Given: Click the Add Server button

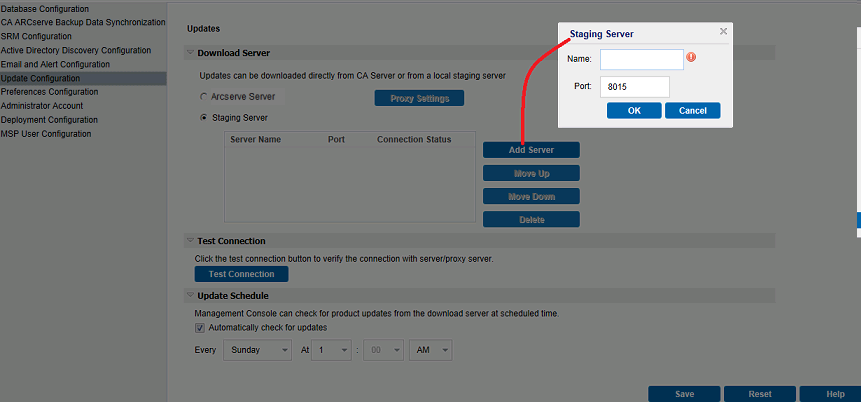Looking at the screenshot, I should [532, 150].
